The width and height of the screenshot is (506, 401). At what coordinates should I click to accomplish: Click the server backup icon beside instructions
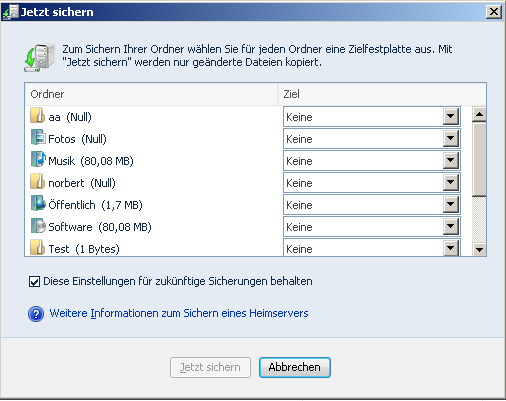[x=40, y=57]
